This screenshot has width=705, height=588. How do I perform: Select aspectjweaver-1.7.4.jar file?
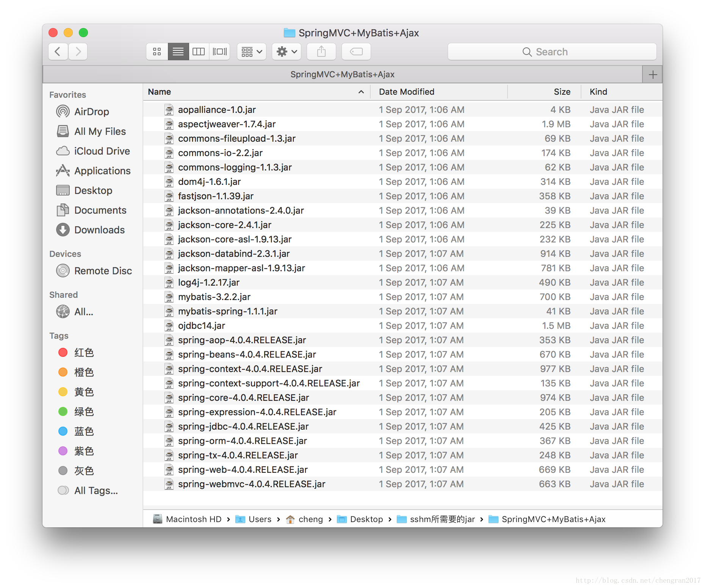tap(403, 124)
